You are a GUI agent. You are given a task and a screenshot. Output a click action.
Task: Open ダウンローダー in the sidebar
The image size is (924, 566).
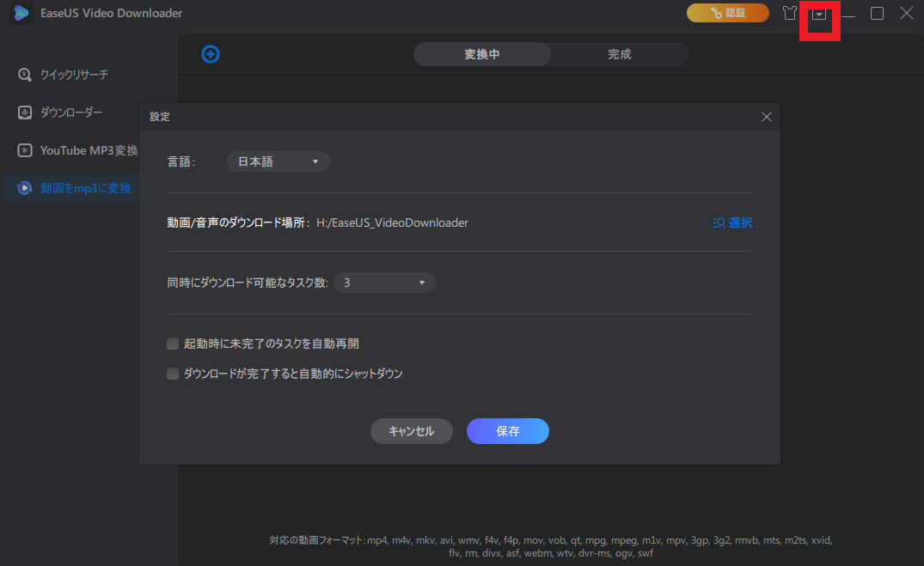70,113
